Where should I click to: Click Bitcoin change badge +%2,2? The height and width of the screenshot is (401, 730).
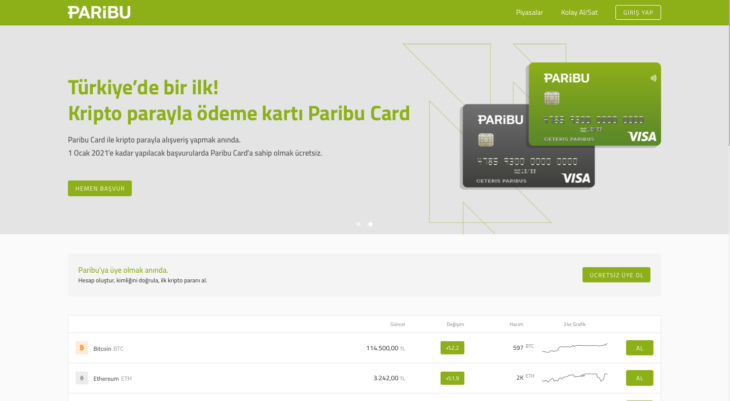click(x=452, y=348)
